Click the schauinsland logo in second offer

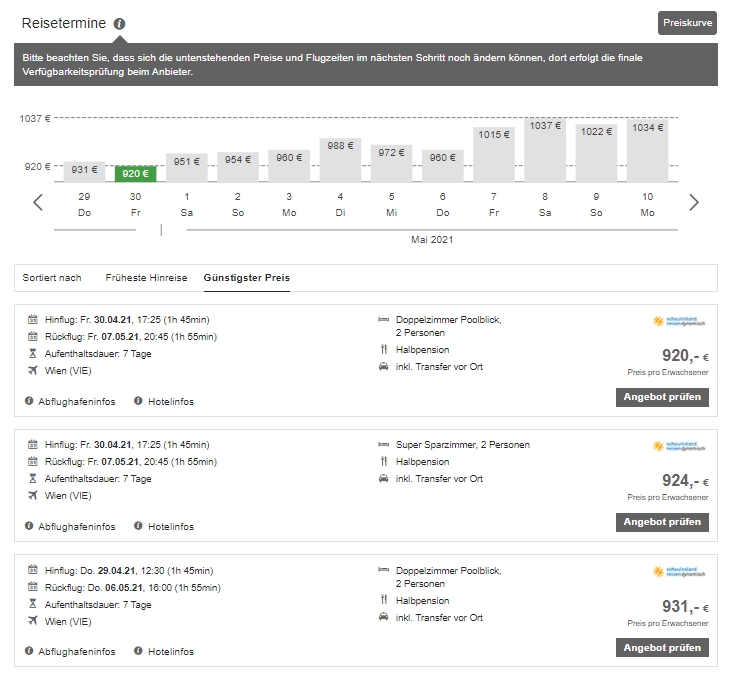[x=678, y=447]
